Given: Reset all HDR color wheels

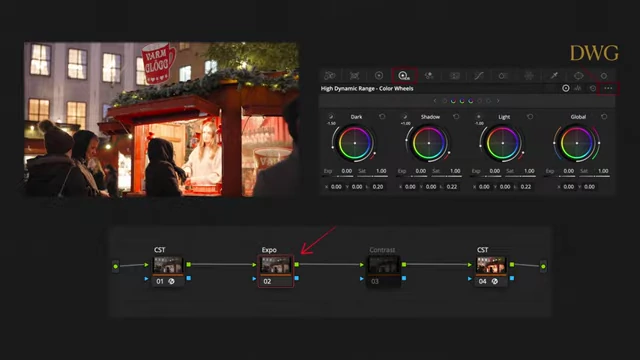Looking at the screenshot, I should 593,88.
